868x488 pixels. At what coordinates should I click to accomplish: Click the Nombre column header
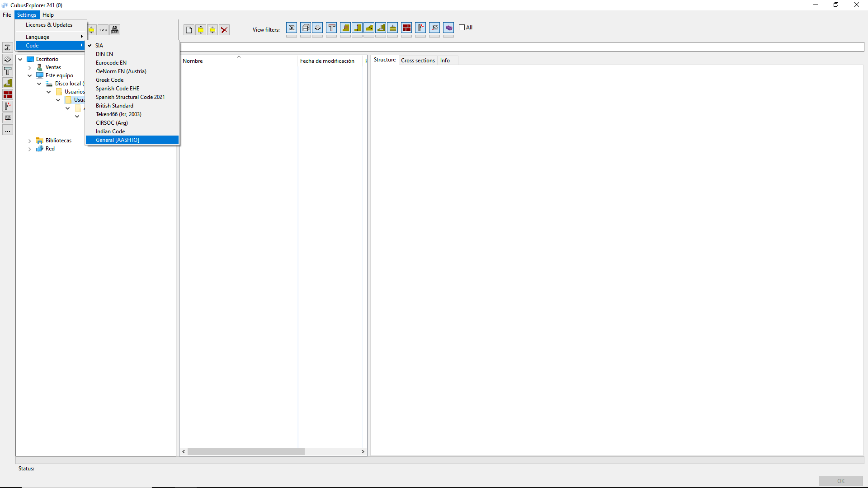pos(193,61)
